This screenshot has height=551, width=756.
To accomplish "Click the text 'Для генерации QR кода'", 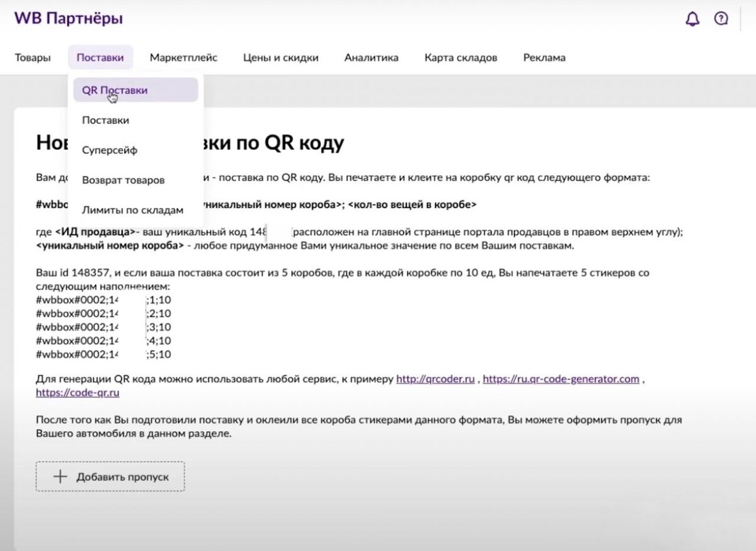I will click(x=91, y=379).
